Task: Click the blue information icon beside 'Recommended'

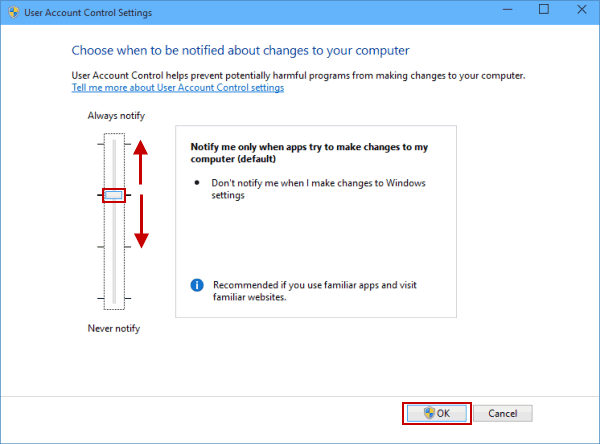Action: [197, 285]
